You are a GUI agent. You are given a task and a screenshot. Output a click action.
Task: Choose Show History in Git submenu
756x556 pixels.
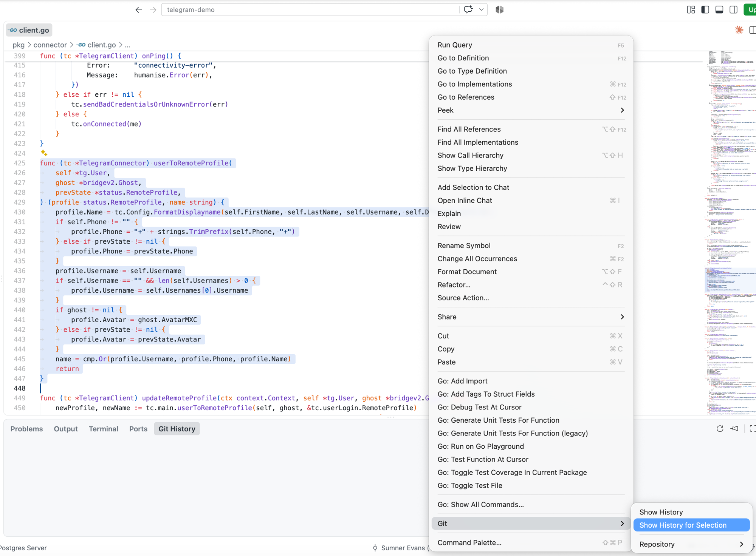[691, 512]
